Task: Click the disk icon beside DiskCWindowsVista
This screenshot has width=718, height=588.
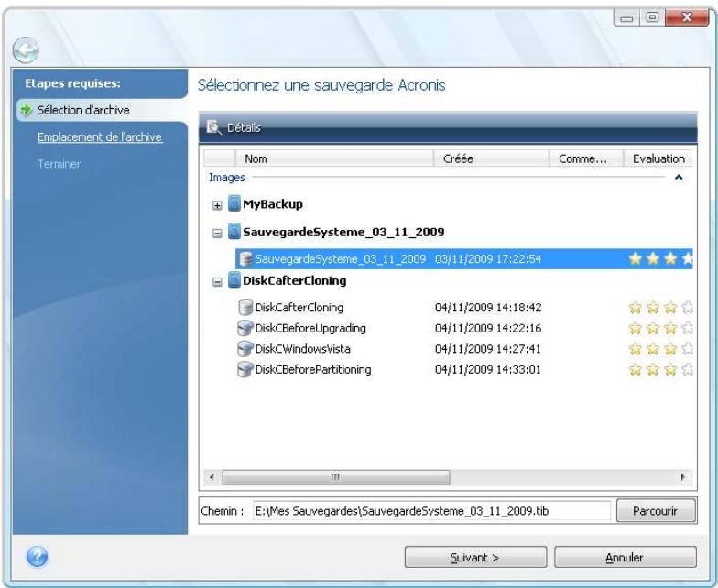Action: (245, 348)
